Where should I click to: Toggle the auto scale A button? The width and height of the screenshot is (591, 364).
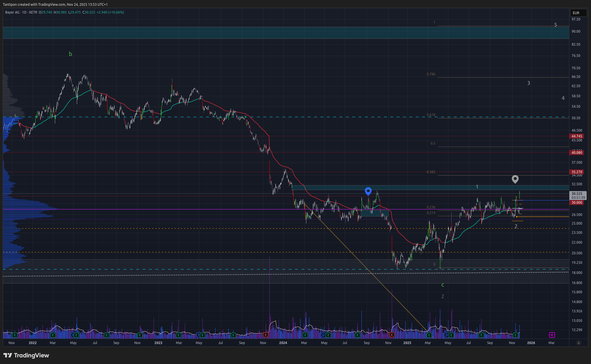(x=578, y=343)
